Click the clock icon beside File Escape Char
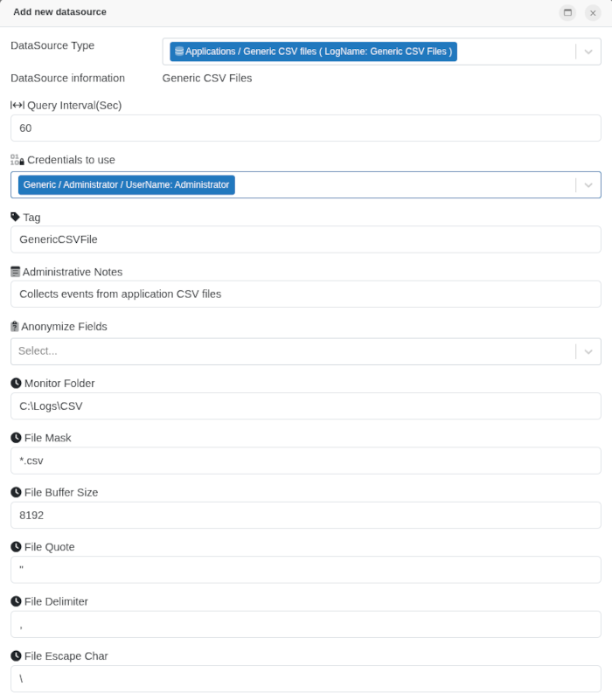This screenshot has width=612, height=700. tap(15, 655)
